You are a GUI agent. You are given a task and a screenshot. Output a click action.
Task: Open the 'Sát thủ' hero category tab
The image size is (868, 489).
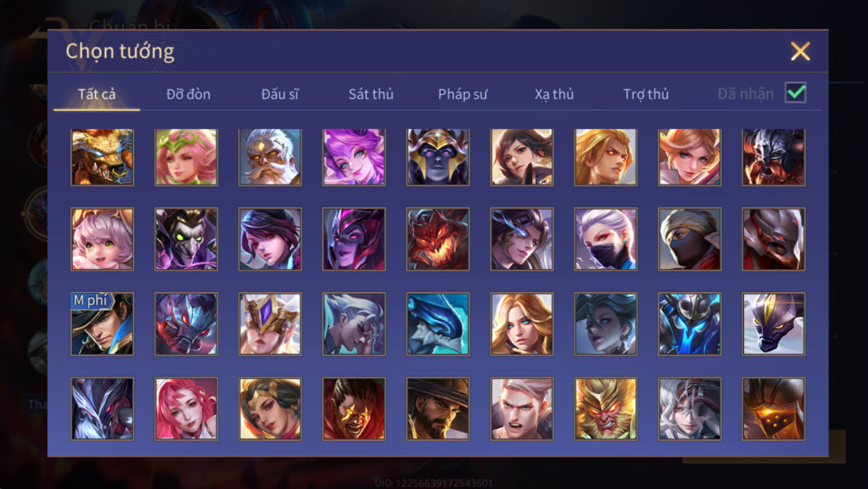(371, 94)
